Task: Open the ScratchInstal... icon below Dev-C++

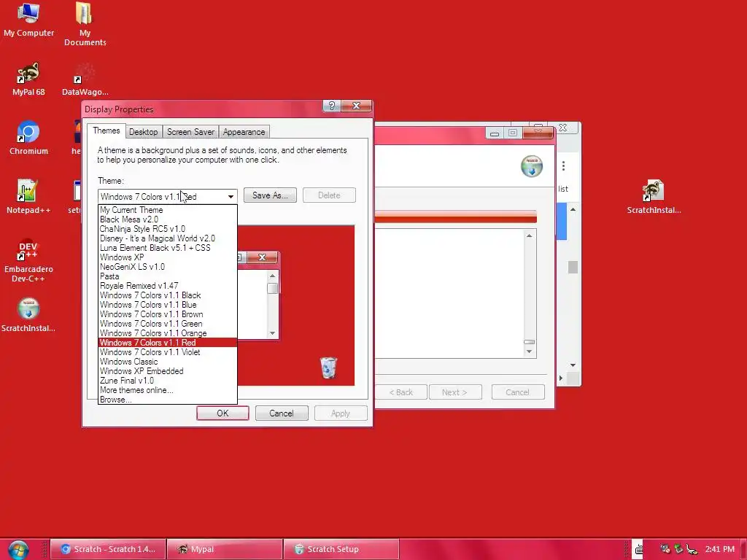Action: [x=28, y=314]
